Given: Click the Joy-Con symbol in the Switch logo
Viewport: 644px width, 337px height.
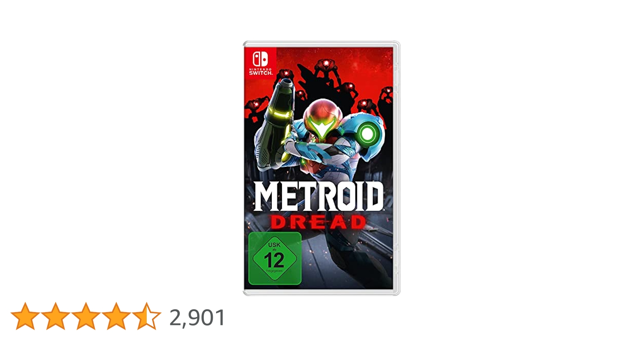Looking at the screenshot, I should (260, 59).
